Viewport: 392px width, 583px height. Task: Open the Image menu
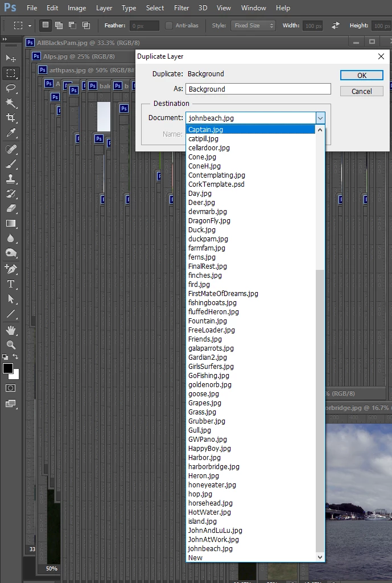point(77,8)
